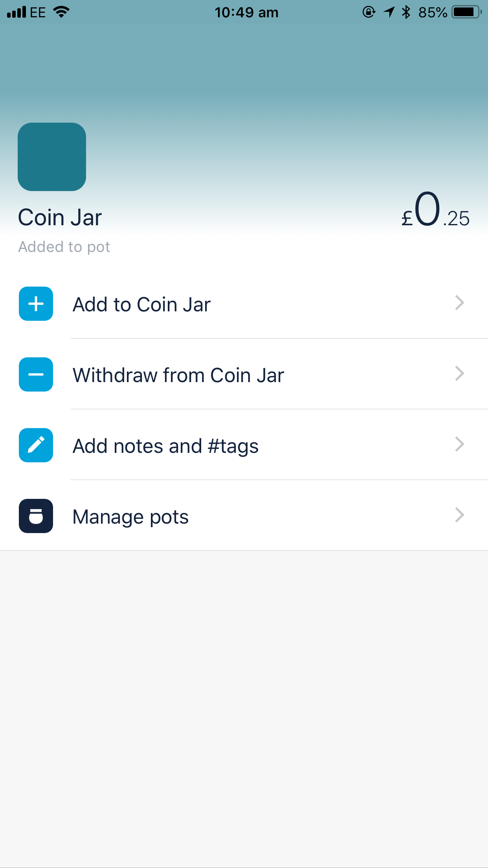
Task: Tap the Wi-Fi status icon
Action: 61,12
